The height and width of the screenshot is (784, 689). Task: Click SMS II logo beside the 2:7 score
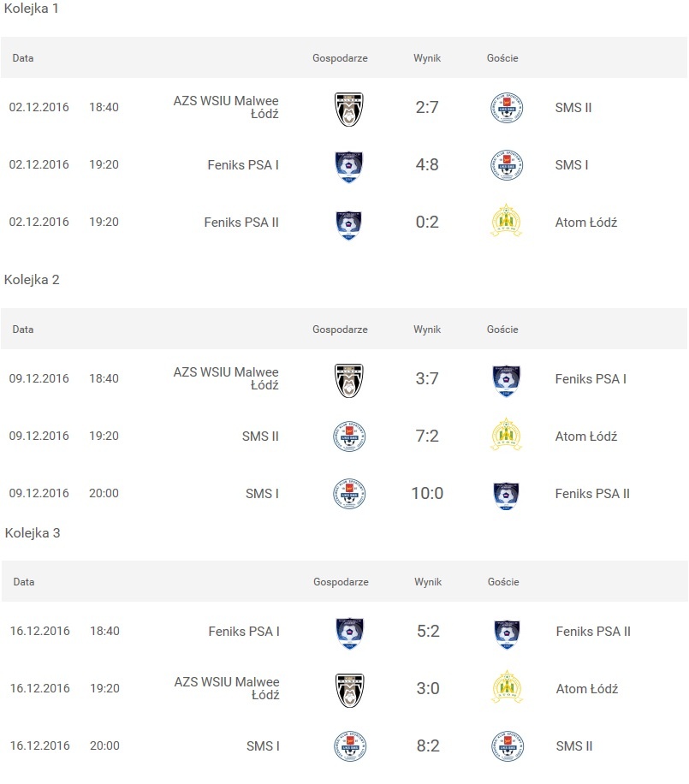pyautogui.click(x=507, y=109)
